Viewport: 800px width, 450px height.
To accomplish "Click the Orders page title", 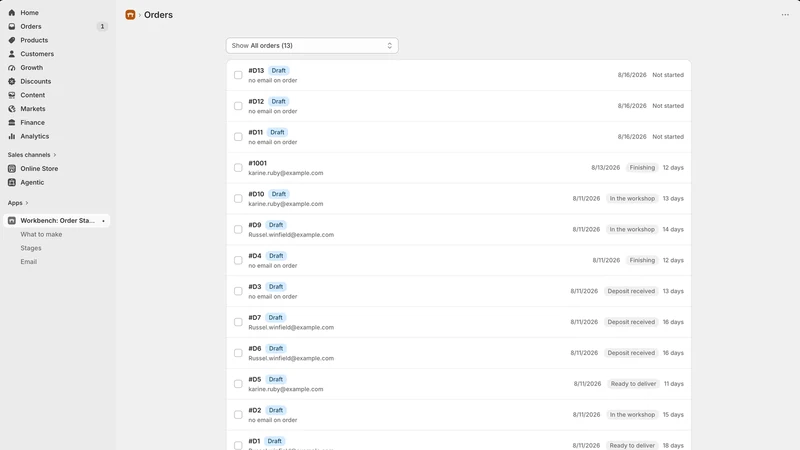I will (x=158, y=15).
